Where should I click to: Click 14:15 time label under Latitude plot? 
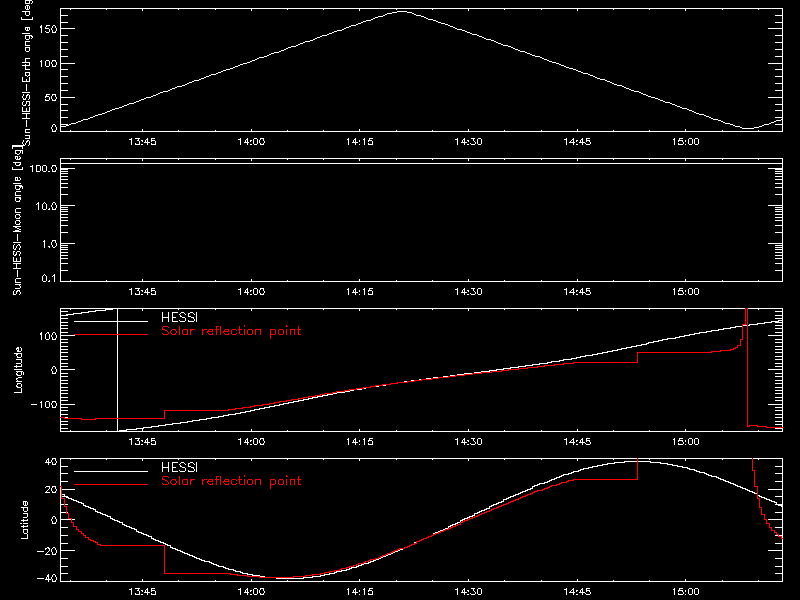pyautogui.click(x=360, y=592)
